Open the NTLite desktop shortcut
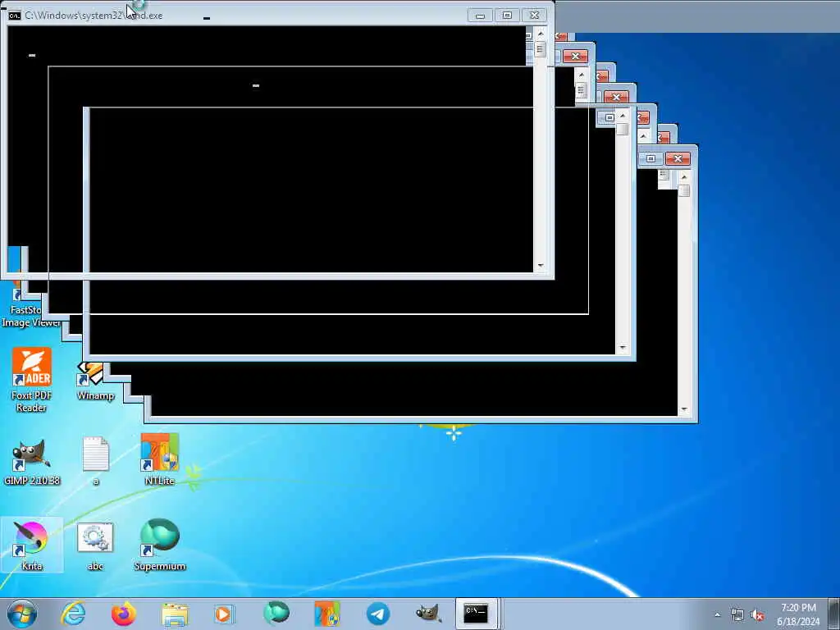The height and width of the screenshot is (630, 840). [x=160, y=459]
